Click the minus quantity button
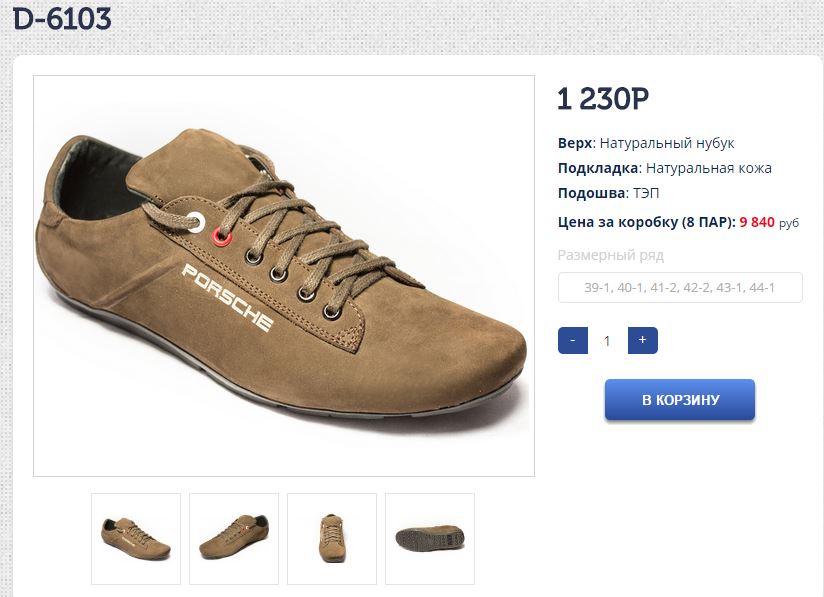 (x=573, y=340)
